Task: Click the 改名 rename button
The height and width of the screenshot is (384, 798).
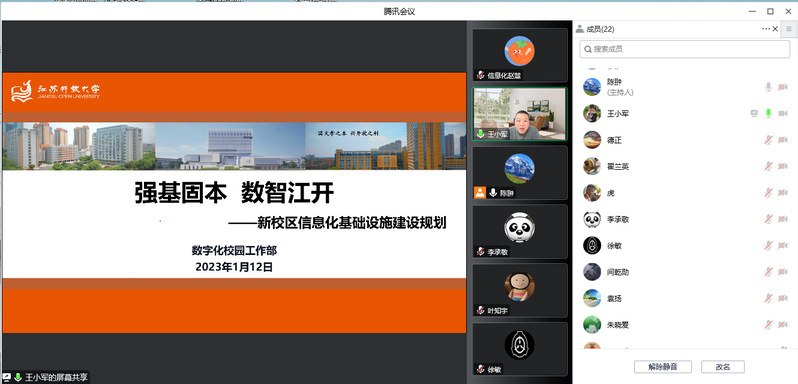Action: [723, 367]
